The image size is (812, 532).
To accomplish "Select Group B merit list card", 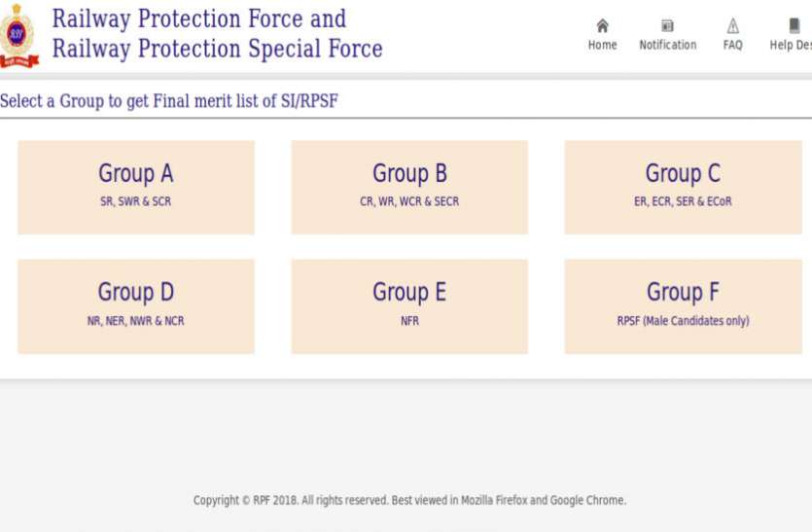I will (409, 188).
